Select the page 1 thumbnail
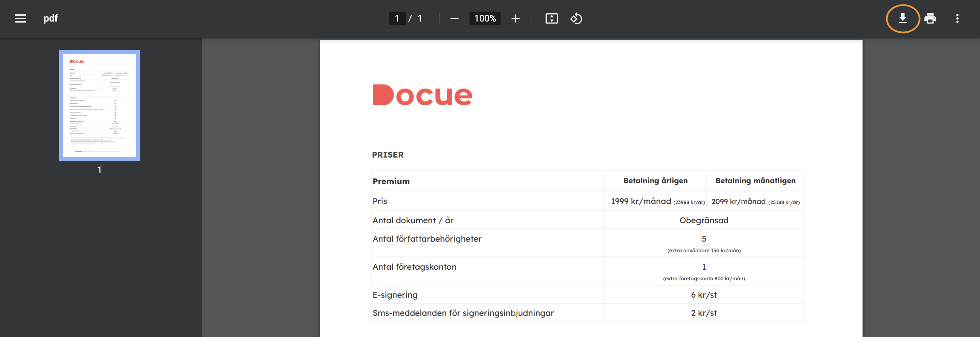 click(x=99, y=106)
